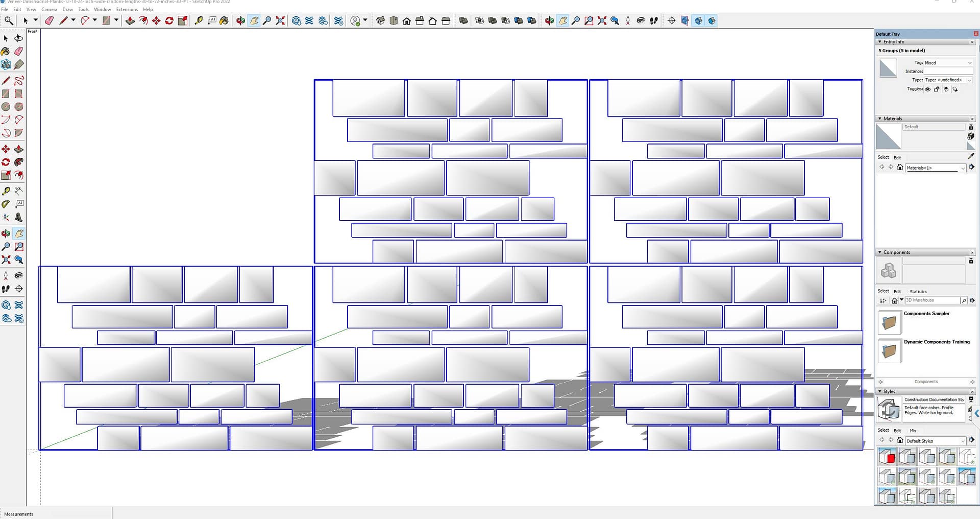Click the material eyedropper sample icon
The image size is (980, 519).
tap(971, 156)
